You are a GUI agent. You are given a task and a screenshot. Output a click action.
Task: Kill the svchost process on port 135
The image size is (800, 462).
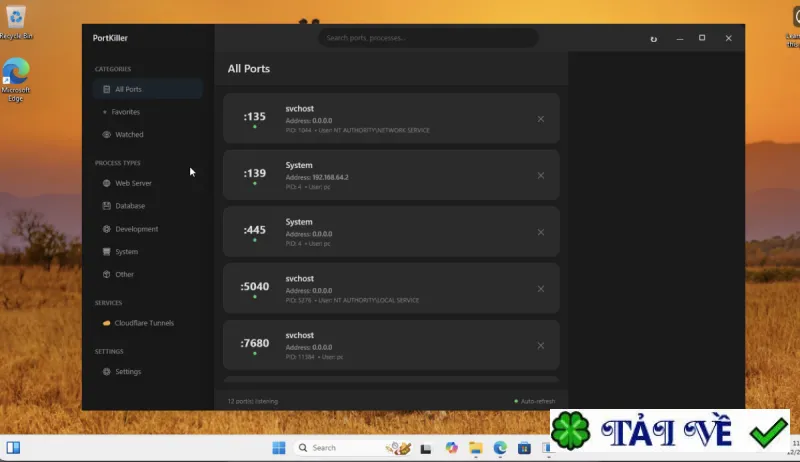click(x=540, y=119)
